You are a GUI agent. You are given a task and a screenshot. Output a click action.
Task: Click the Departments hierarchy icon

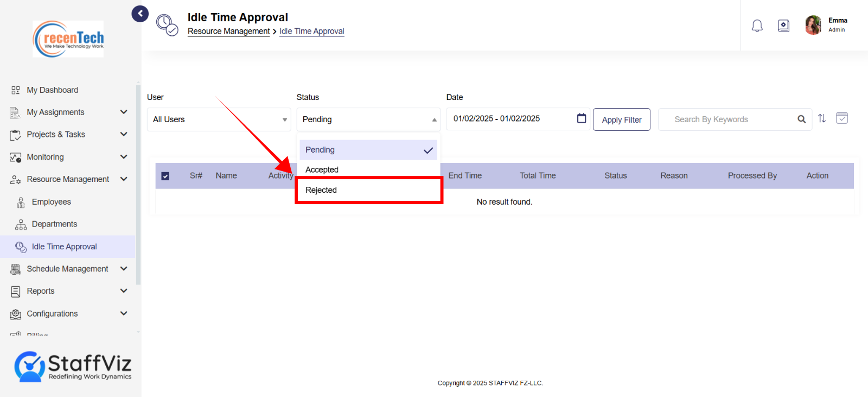[21, 224]
